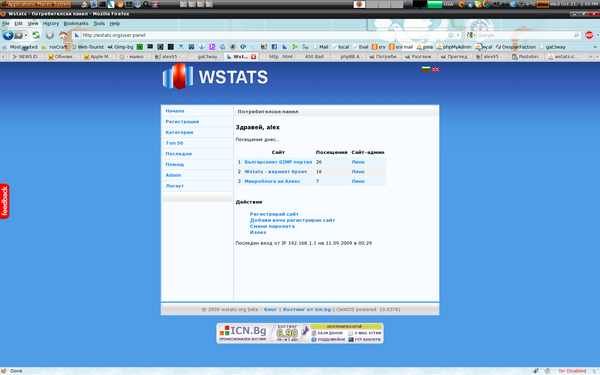Bookmark page with the star icon
Screen dimensions: 600x375
(450, 35)
